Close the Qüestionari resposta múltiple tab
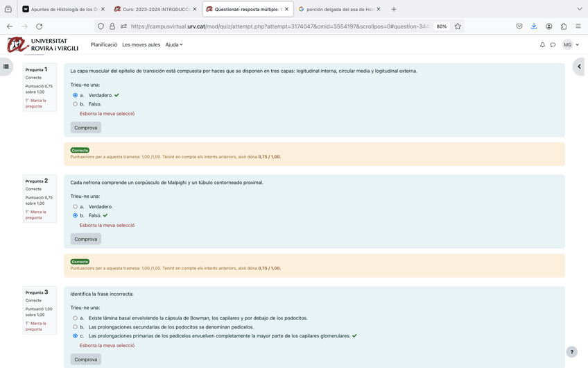 [286, 9]
